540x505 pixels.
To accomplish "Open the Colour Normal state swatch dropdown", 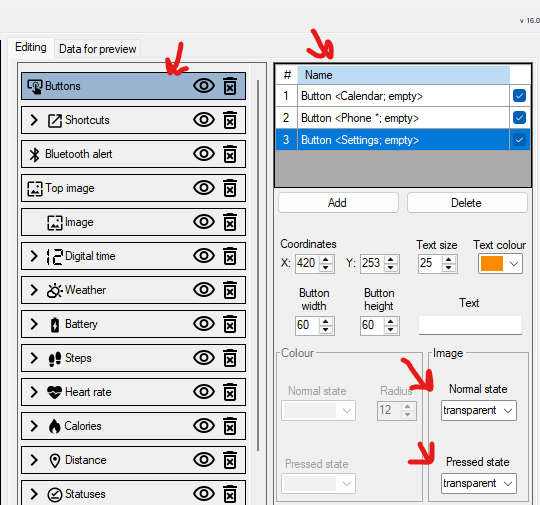I will [x=318, y=411].
